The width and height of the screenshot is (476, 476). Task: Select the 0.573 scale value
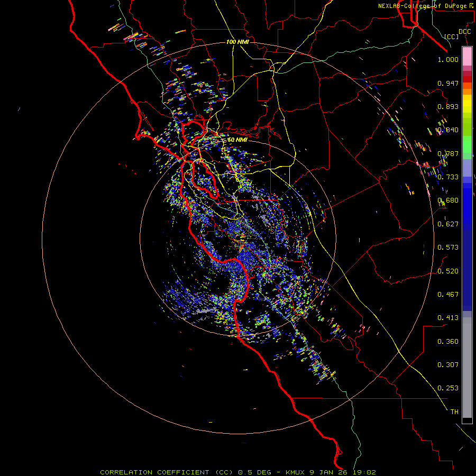coord(448,248)
